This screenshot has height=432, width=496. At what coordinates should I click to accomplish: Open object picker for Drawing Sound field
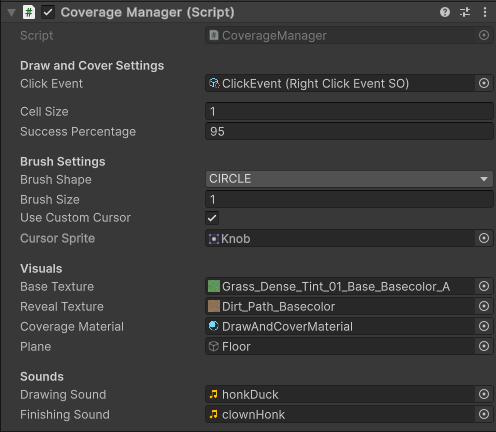click(x=484, y=394)
